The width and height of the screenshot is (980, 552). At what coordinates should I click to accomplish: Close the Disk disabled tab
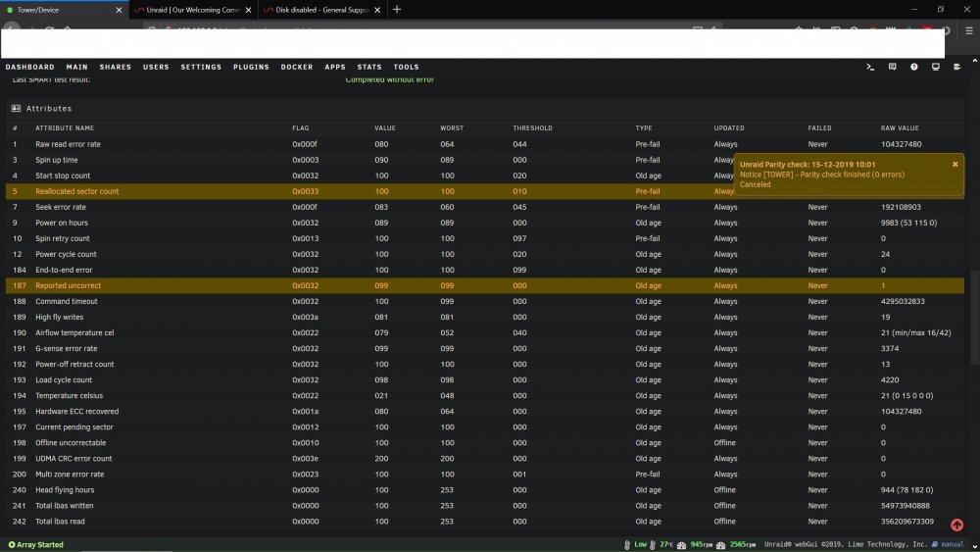[x=377, y=10]
